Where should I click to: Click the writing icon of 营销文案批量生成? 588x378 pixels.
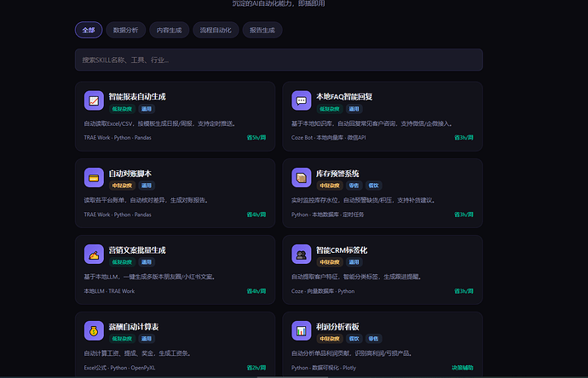coord(94,255)
